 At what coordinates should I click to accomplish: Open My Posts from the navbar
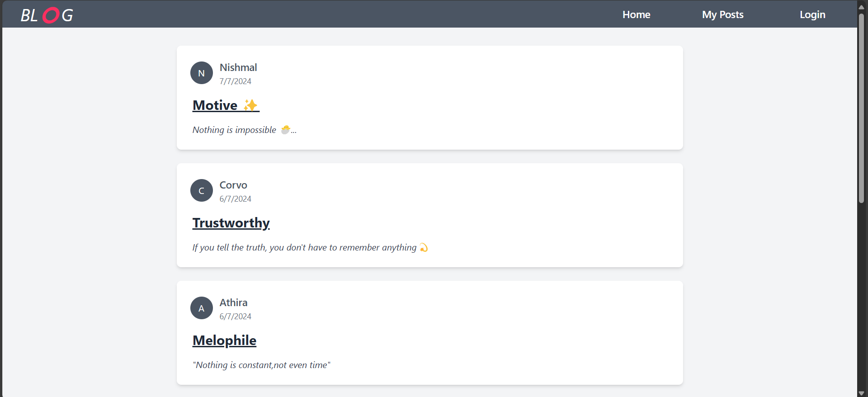pos(722,14)
